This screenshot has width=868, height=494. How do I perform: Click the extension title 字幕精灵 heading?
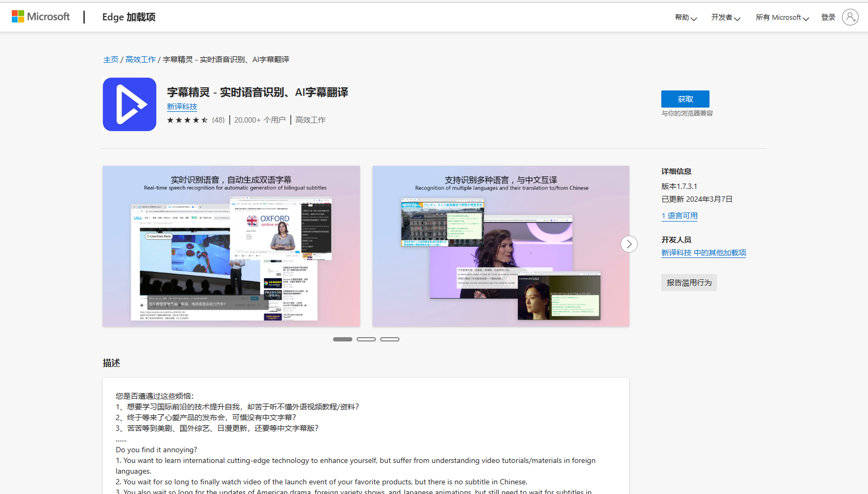pyautogui.click(x=258, y=92)
